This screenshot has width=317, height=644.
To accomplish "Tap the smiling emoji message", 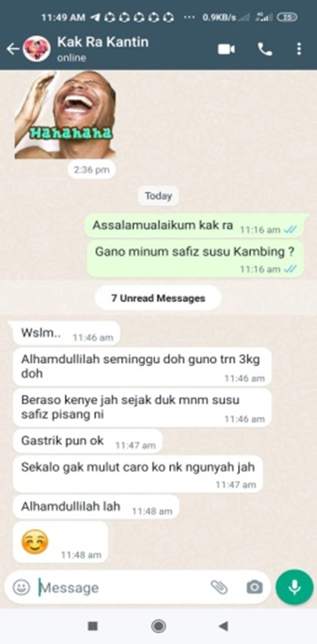I will [60, 542].
